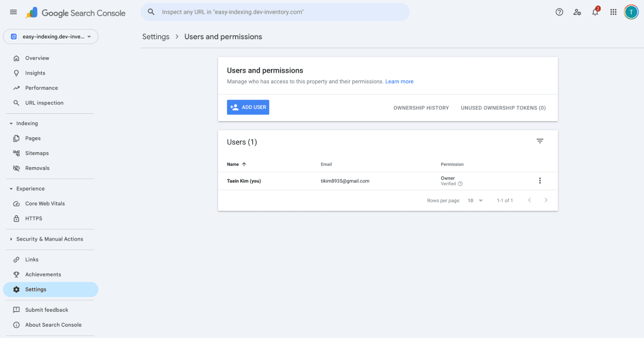Open the Google apps grid

[x=613, y=12]
